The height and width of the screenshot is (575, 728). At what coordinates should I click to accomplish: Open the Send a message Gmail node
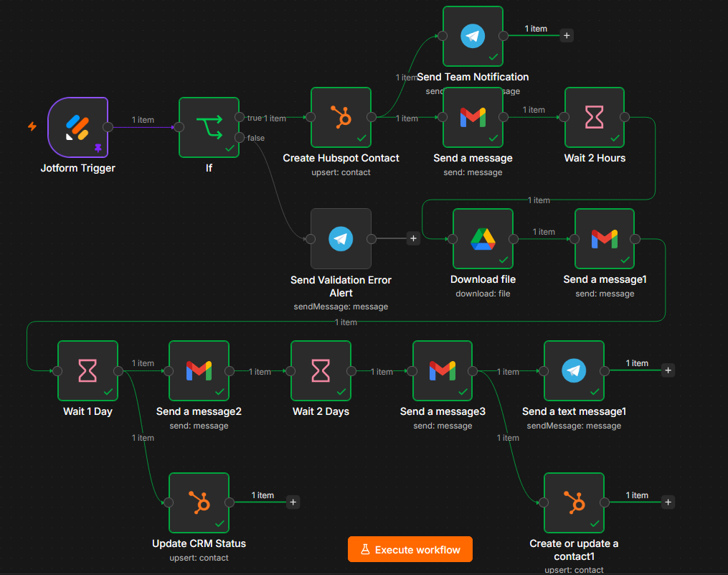[473, 117]
